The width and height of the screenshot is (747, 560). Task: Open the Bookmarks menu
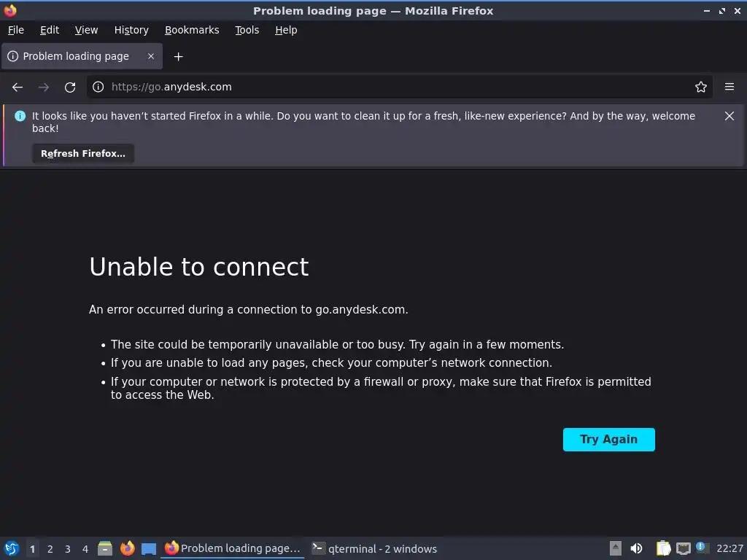click(x=192, y=30)
